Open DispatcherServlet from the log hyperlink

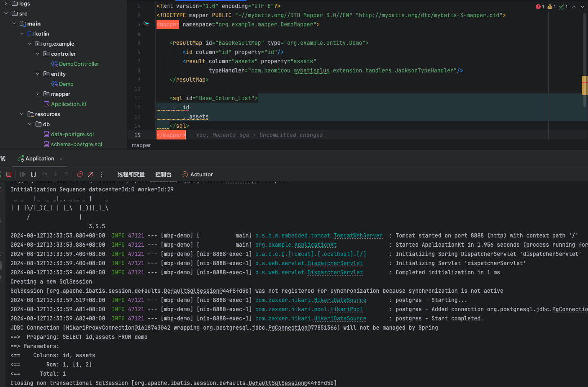pos(335,263)
